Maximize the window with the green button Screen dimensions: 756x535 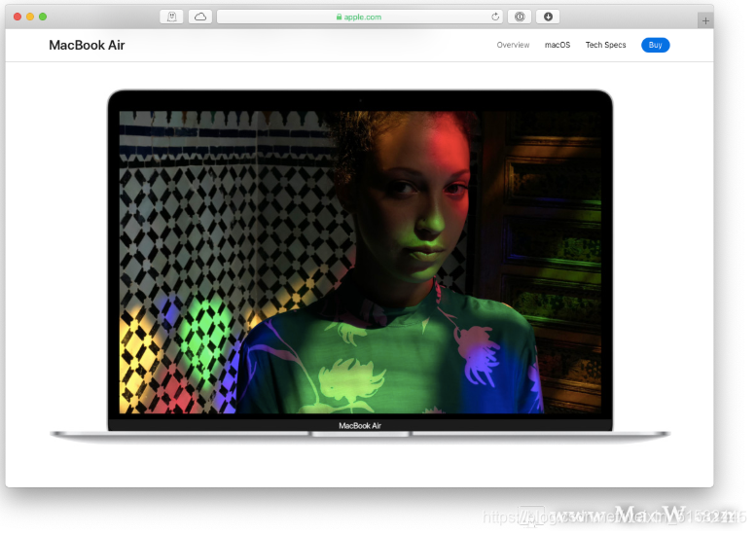pyautogui.click(x=43, y=17)
